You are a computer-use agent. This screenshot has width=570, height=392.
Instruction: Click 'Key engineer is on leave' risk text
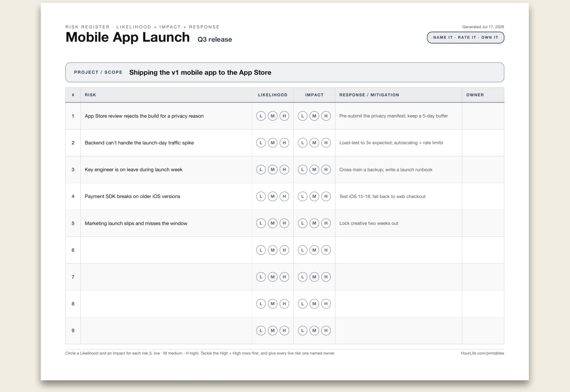134,170
